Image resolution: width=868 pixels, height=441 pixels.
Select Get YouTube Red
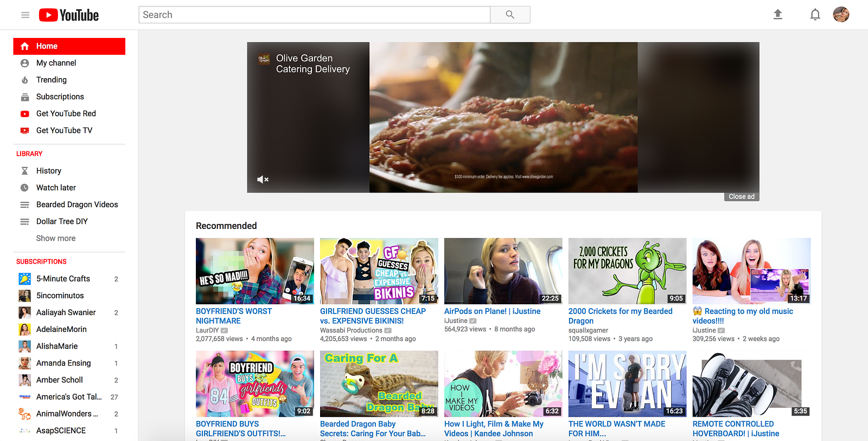(x=66, y=113)
